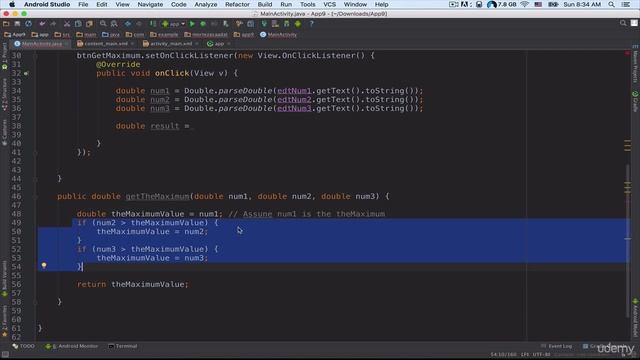Open the Android Monitor tool window
640x360 pixels.
(72, 346)
